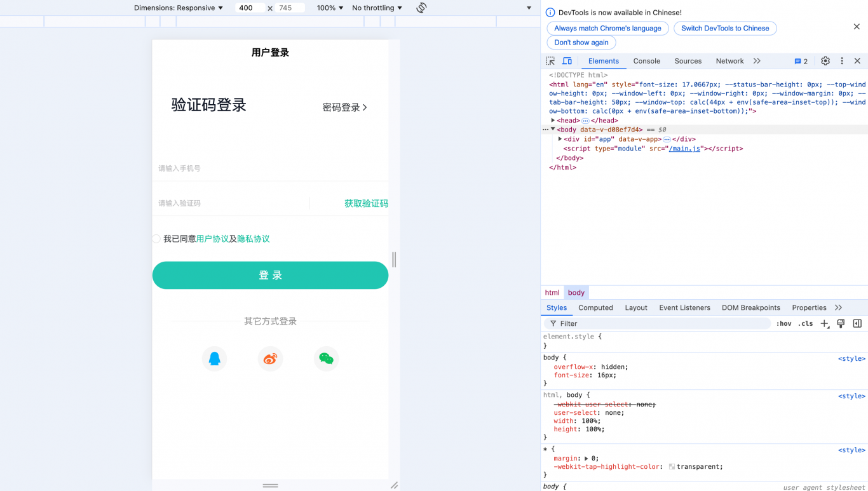The height and width of the screenshot is (491, 868).
Task: Select the body breadcrumb item
Action: pos(576,293)
